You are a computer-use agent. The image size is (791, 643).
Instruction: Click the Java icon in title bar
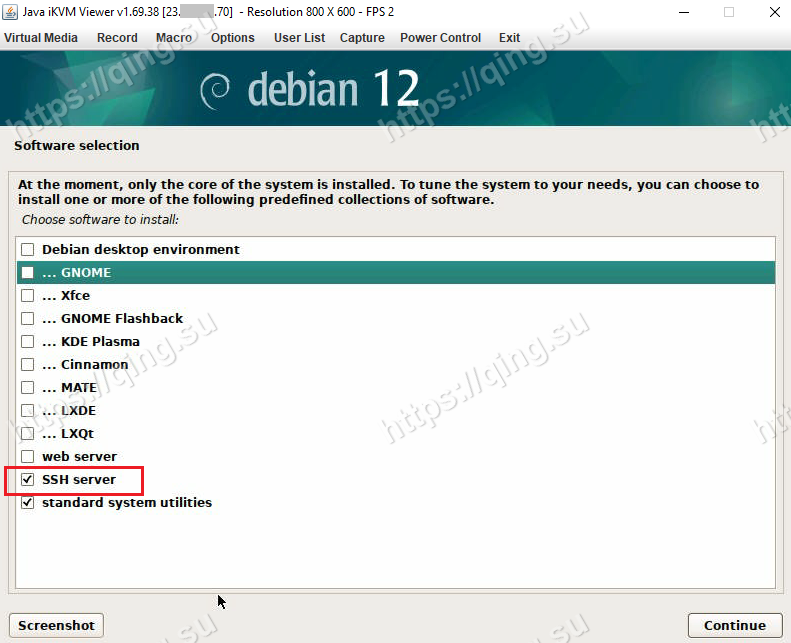click(x=11, y=12)
